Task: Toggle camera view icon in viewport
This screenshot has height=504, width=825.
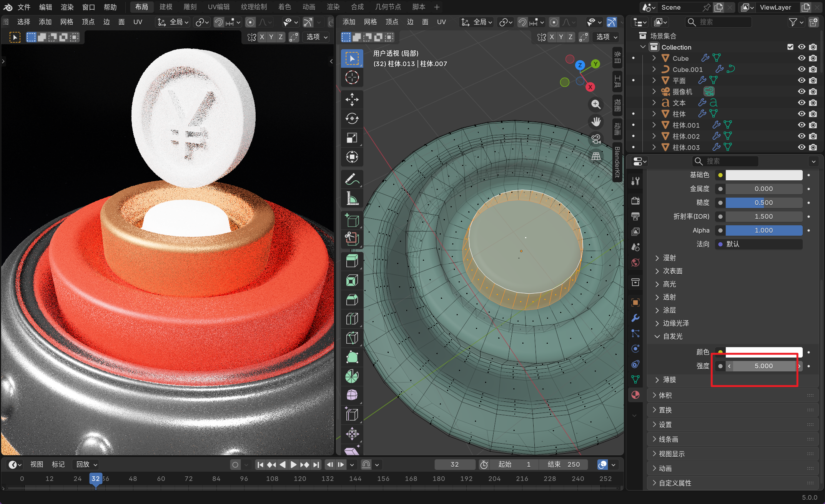Action: [x=596, y=139]
